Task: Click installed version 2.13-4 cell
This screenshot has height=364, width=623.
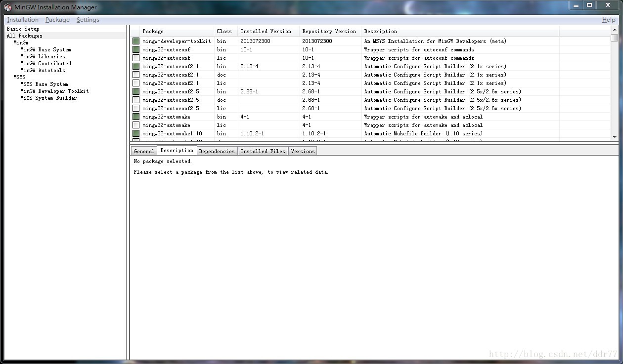Action: (x=249, y=66)
